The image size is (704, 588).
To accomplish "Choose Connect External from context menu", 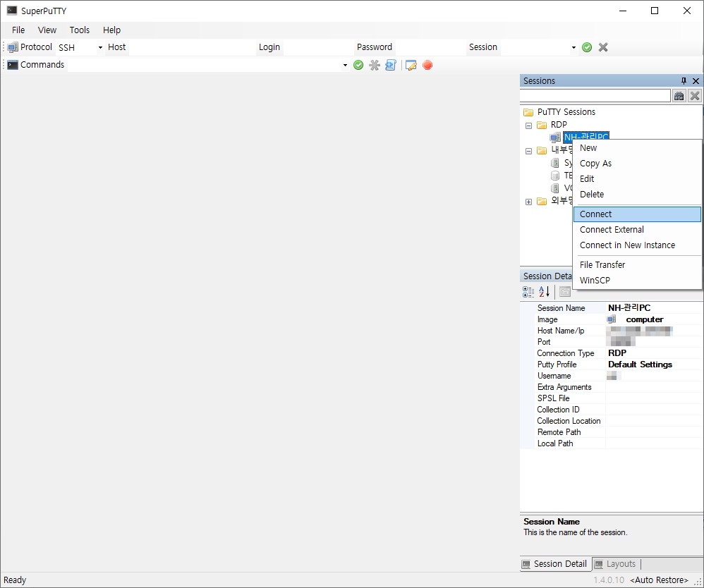I will pyautogui.click(x=637, y=229).
